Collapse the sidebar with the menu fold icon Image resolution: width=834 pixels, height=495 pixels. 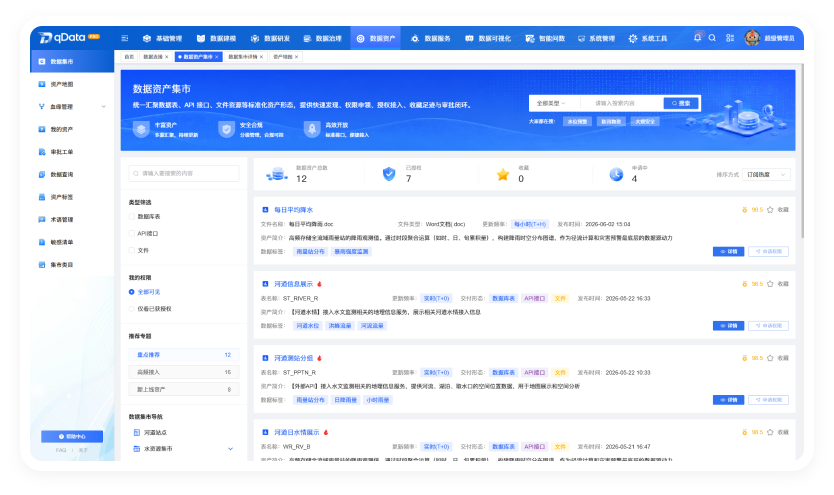point(124,38)
